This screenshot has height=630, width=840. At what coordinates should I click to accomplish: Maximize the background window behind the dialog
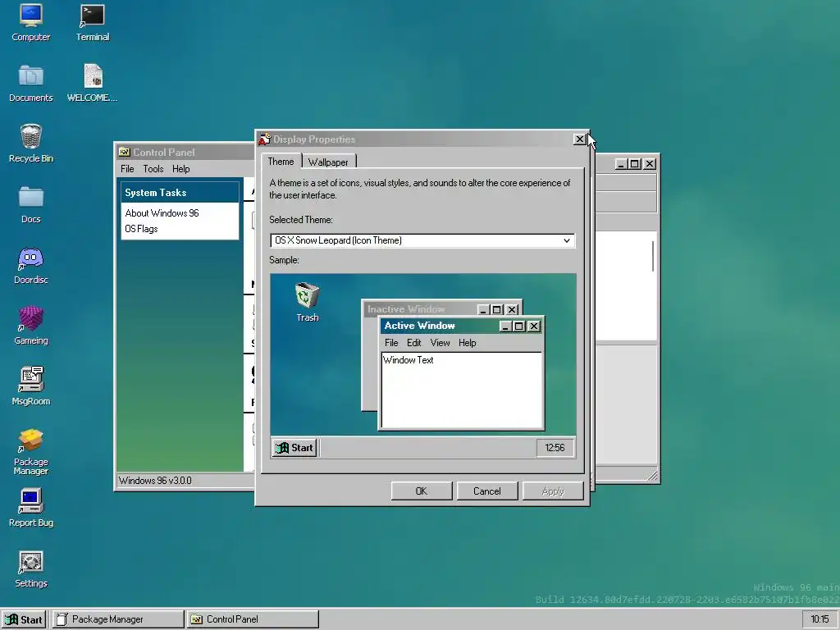point(635,164)
